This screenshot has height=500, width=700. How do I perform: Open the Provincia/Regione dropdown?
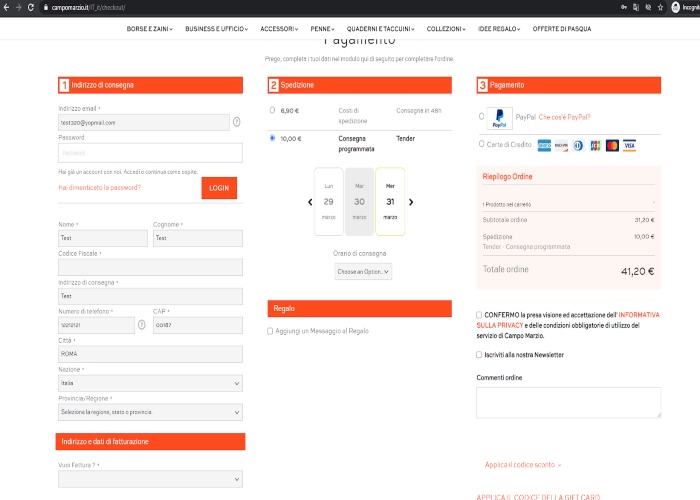coord(150,412)
